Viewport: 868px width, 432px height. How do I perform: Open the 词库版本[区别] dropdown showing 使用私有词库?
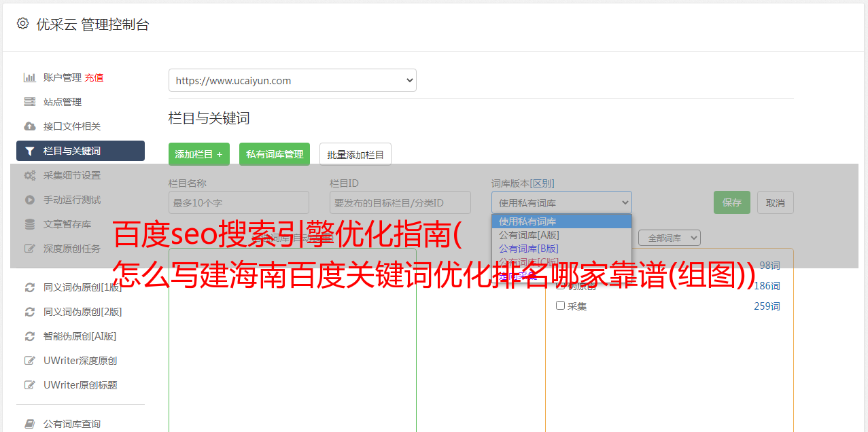click(x=561, y=202)
